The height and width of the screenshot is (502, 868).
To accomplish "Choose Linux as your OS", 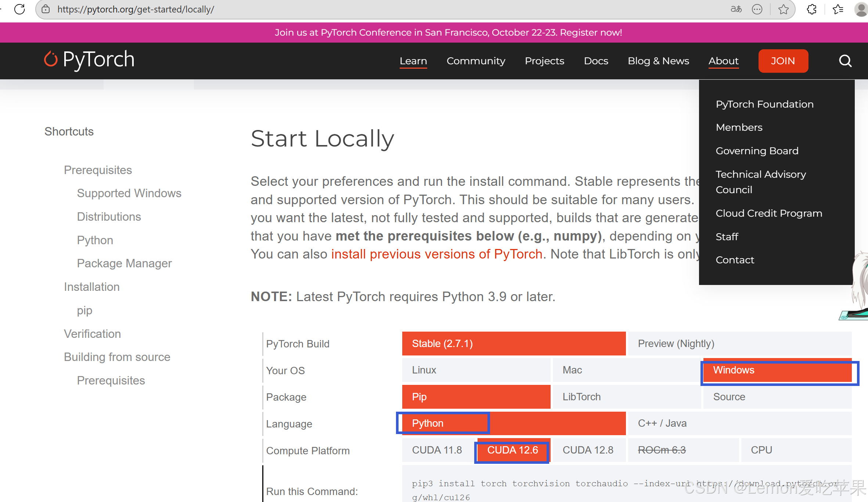I will pos(476,370).
